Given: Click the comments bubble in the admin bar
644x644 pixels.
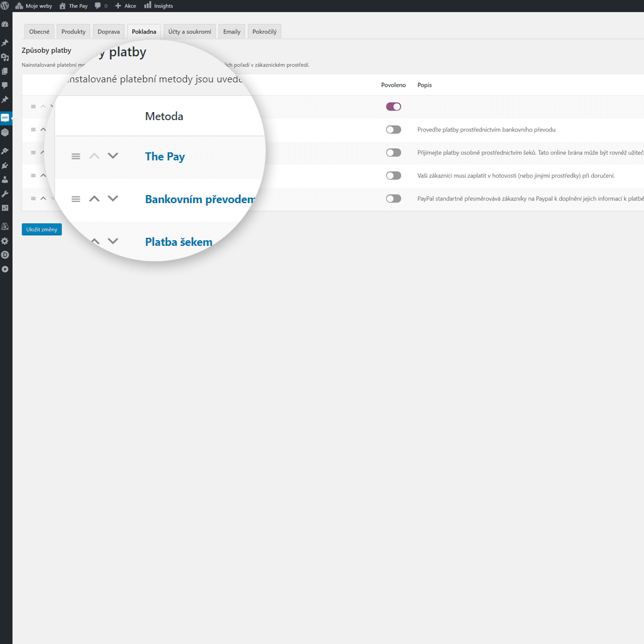Looking at the screenshot, I should [100, 6].
